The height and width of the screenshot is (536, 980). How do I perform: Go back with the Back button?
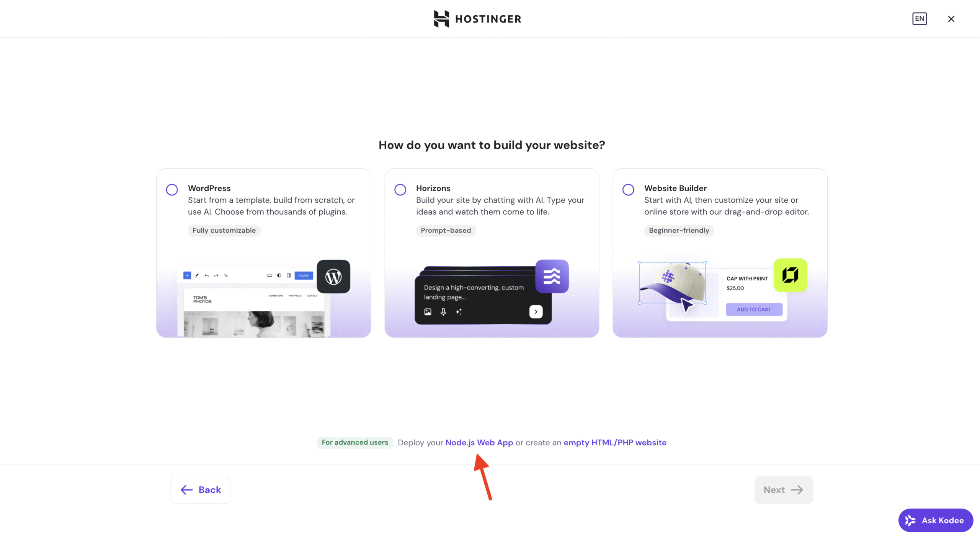(200, 489)
